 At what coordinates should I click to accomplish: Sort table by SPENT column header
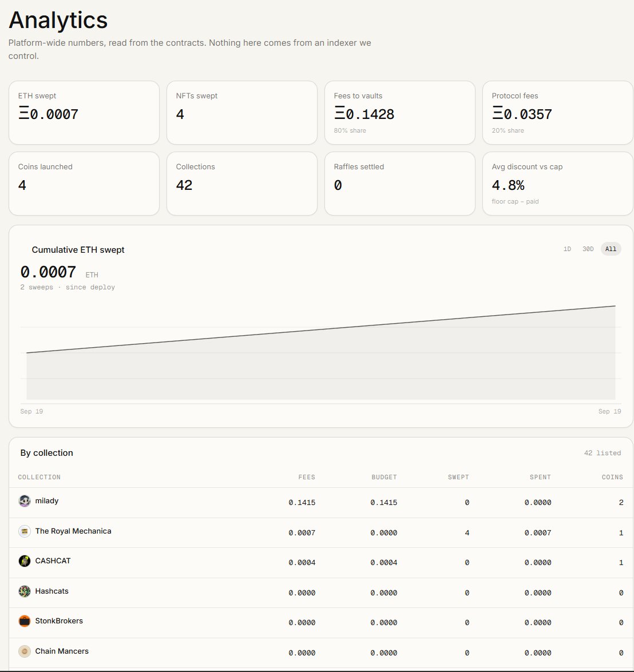pyautogui.click(x=540, y=477)
